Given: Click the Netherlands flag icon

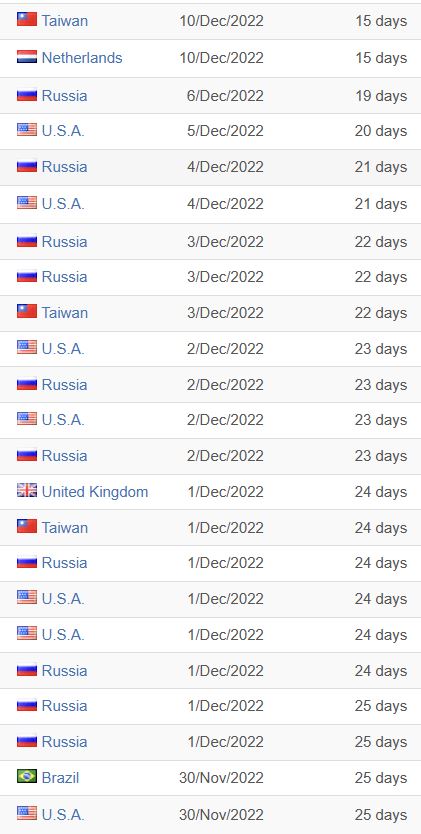Looking at the screenshot, I should tap(27, 56).
